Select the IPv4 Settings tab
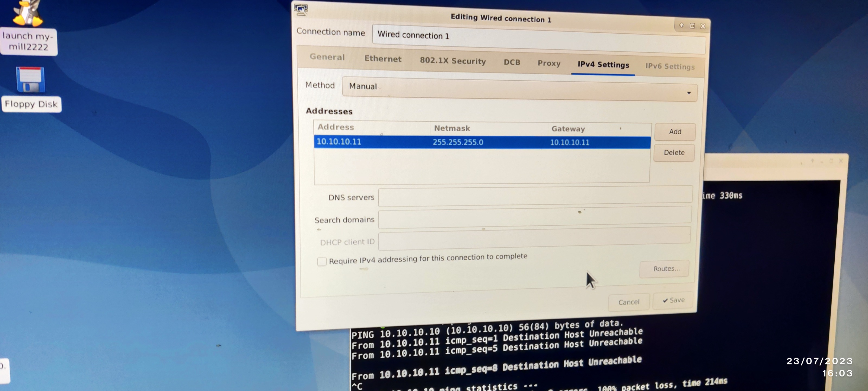 pos(603,65)
